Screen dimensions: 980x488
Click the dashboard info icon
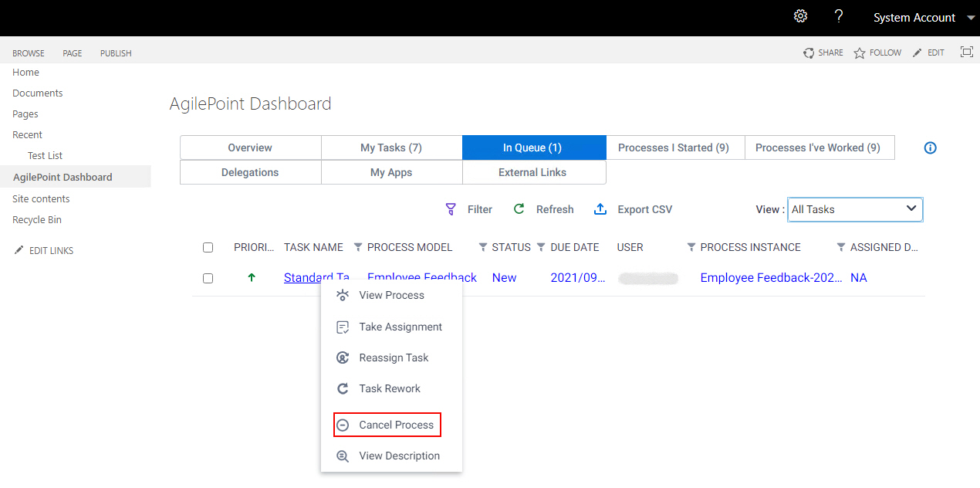[930, 147]
